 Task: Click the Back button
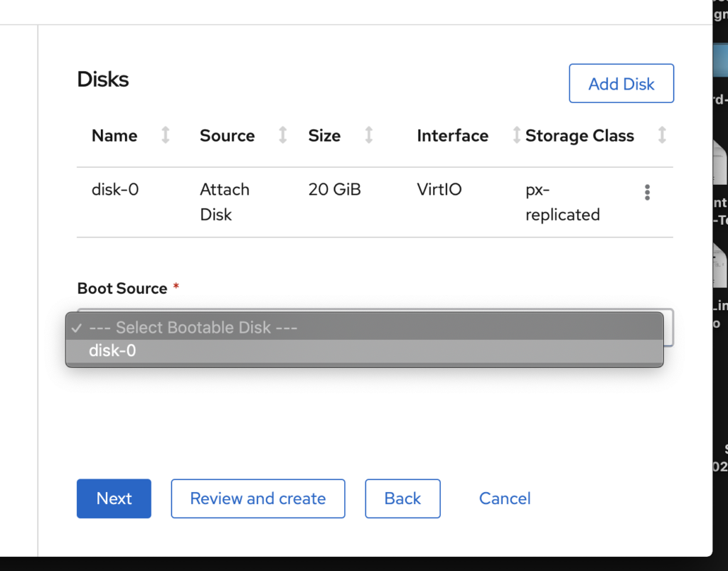point(402,498)
